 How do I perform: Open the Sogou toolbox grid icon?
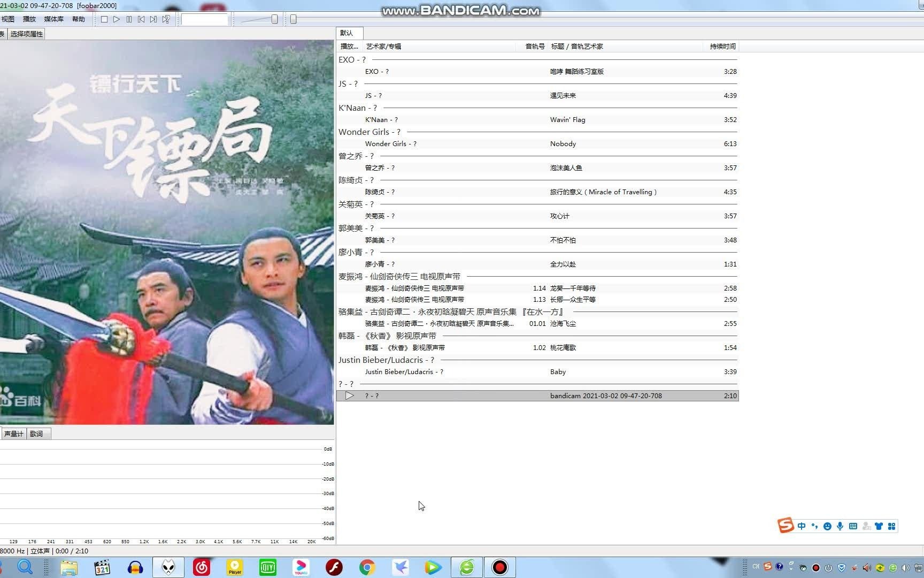891,526
